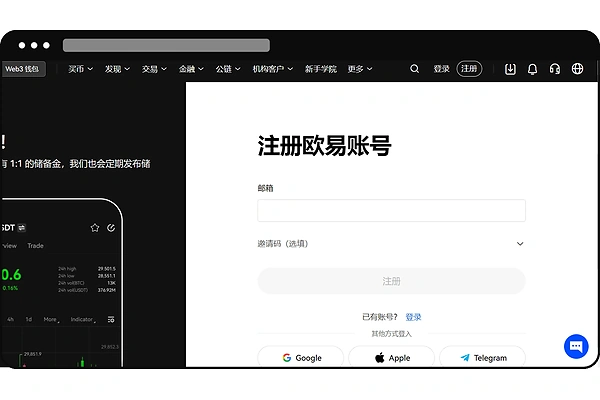This screenshot has height=400, width=600.
Task: Open language globe icon
Action: tap(577, 69)
